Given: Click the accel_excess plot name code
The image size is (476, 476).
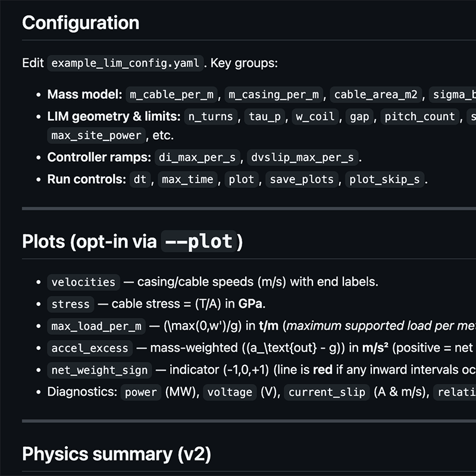Looking at the screenshot, I should pos(90,348).
